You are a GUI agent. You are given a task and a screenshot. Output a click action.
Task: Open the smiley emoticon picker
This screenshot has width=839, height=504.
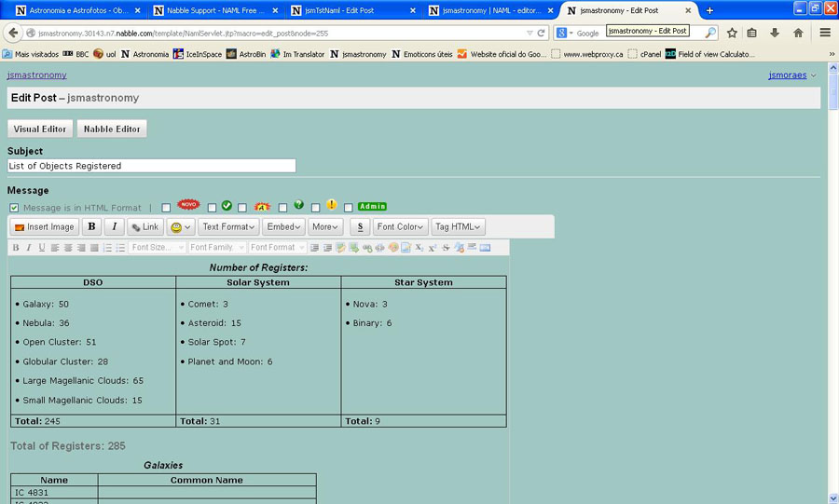(x=180, y=226)
